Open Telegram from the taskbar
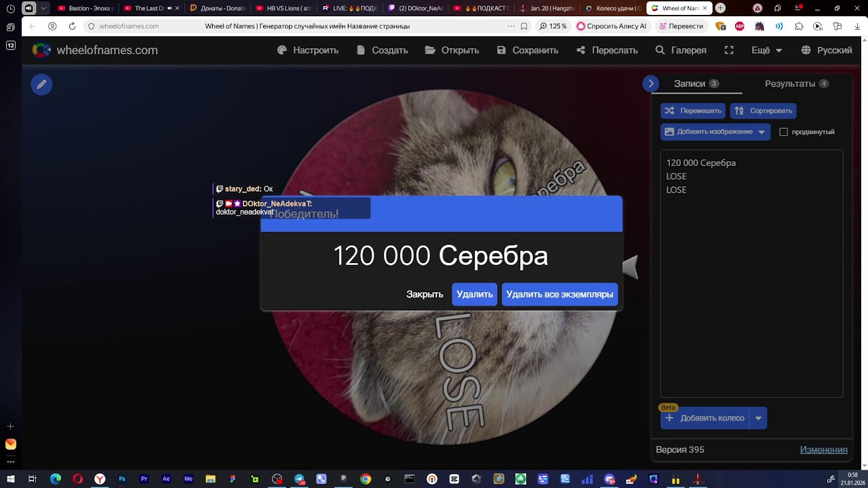The height and width of the screenshot is (488, 868). [x=299, y=479]
